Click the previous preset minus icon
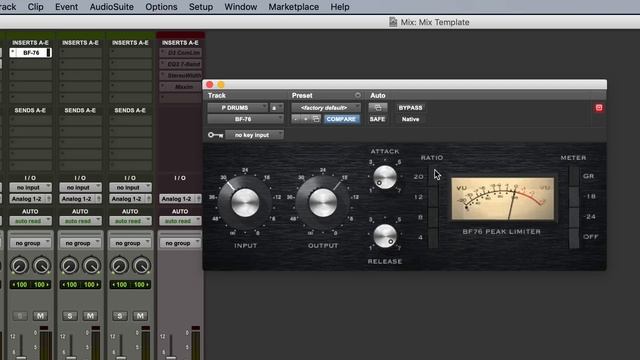640x360 pixels. 296,119
